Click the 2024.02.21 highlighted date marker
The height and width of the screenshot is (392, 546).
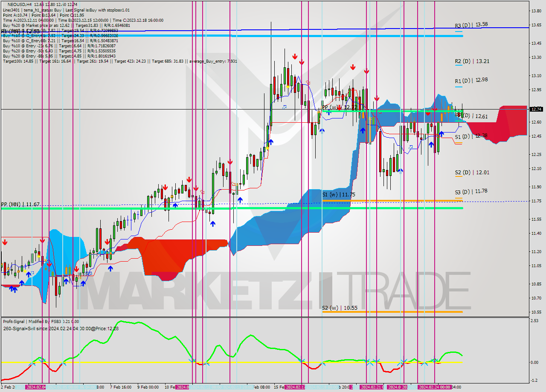click(372, 387)
